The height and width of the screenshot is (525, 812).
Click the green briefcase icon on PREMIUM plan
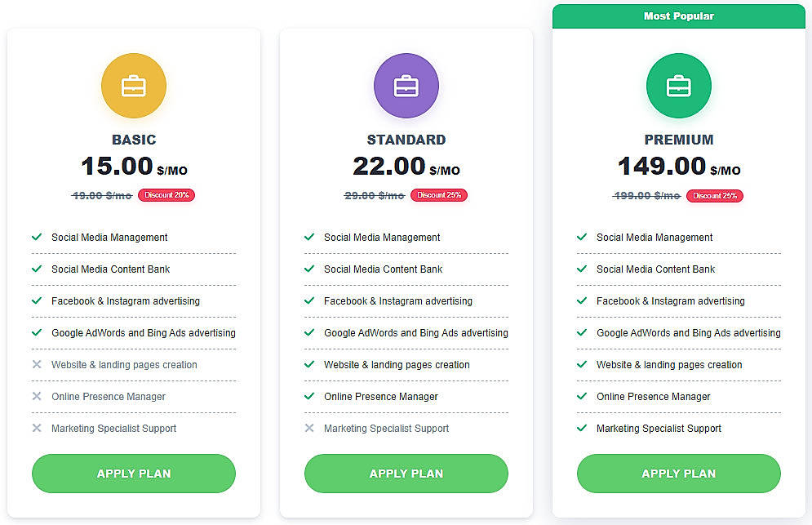[678, 85]
